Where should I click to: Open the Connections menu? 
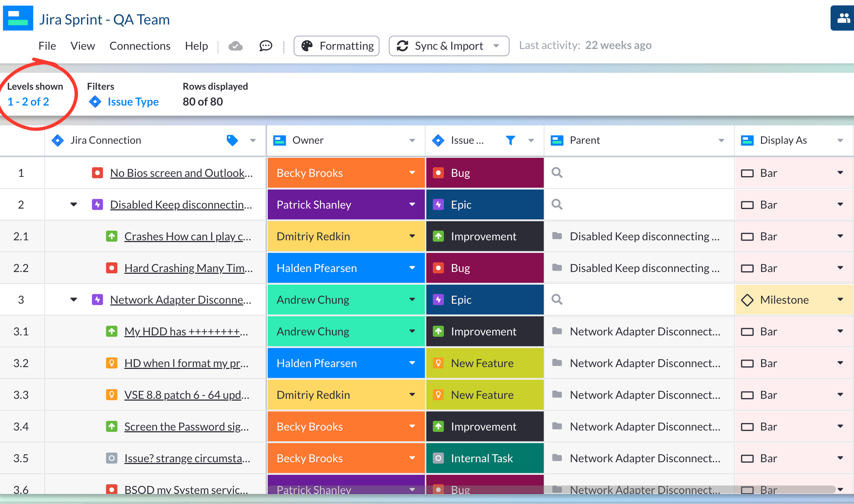[140, 46]
